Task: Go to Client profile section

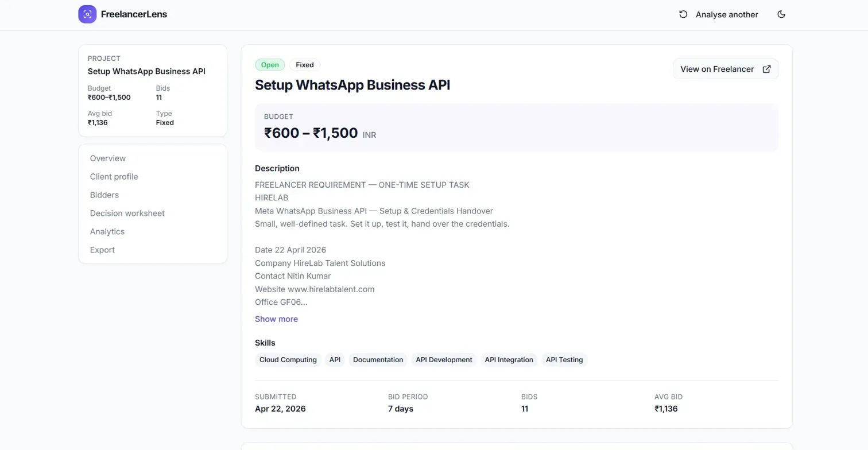Action: tap(114, 177)
